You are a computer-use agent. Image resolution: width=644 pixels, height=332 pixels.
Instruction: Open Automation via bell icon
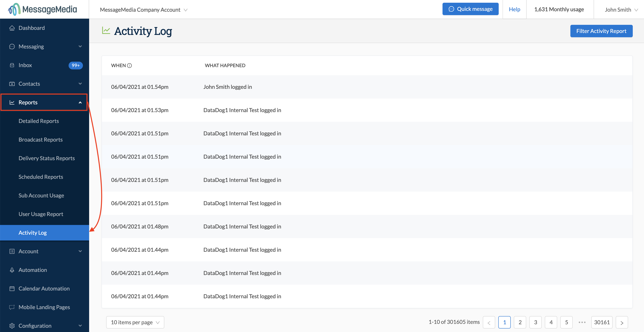(12, 270)
